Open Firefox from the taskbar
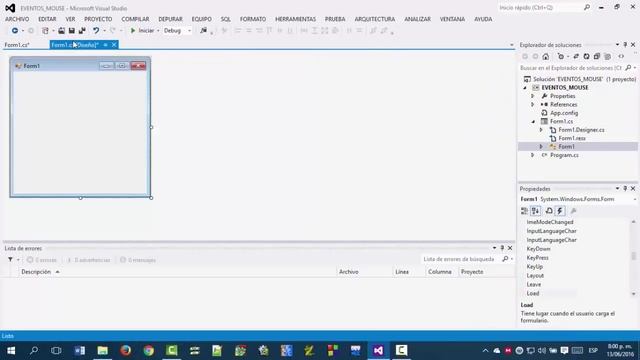The height and width of the screenshot is (360, 640). coord(125,351)
